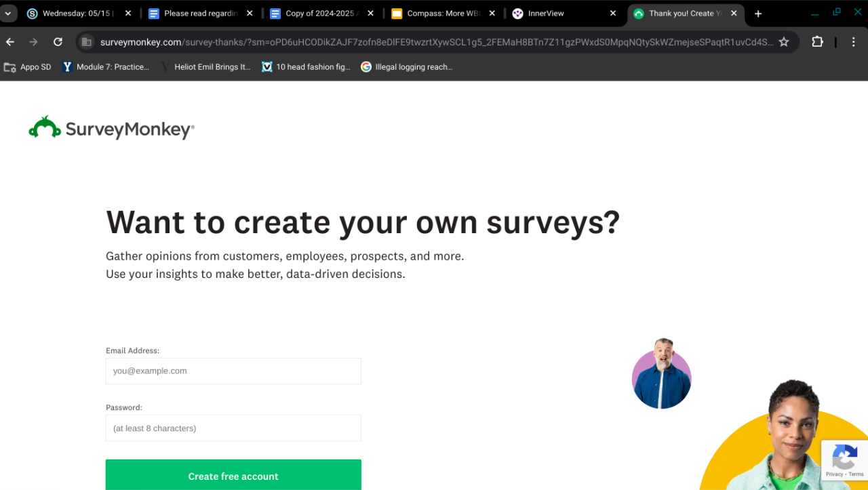Screen dimensions: 868x490
Task: Open the 'Illegal logging reach...' bookmark
Action: point(406,67)
